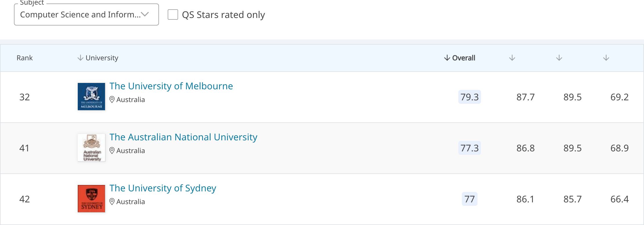Click the University of Sydney logo
The height and width of the screenshot is (225, 644).
(x=91, y=199)
